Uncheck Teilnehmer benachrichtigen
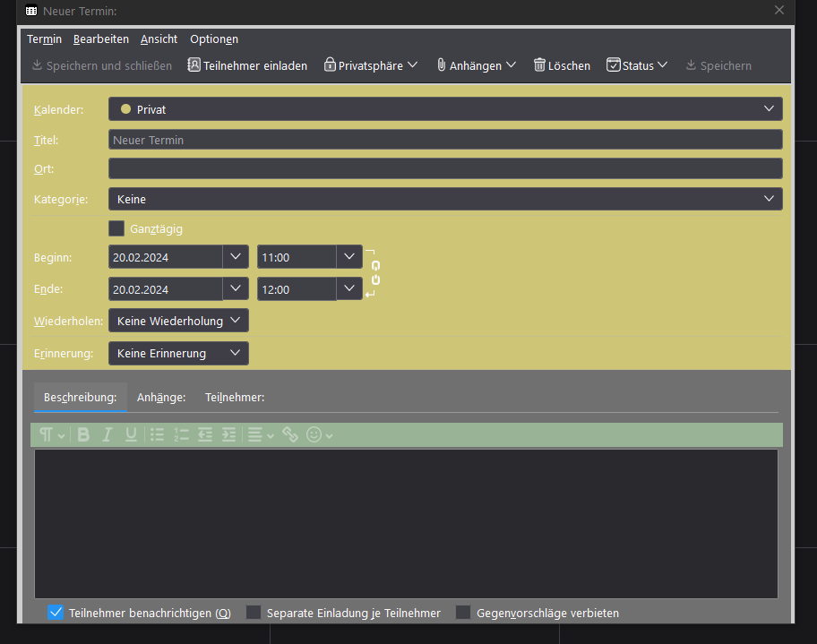817x644 pixels. (x=56, y=613)
